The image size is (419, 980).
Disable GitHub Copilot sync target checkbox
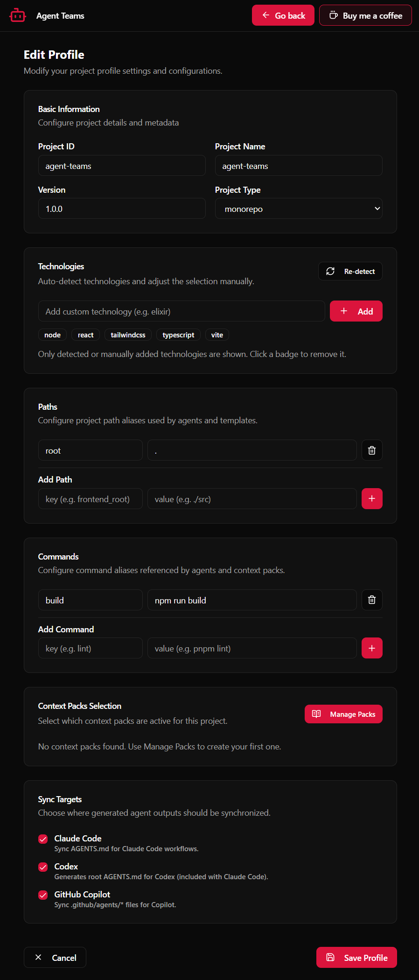click(x=43, y=895)
